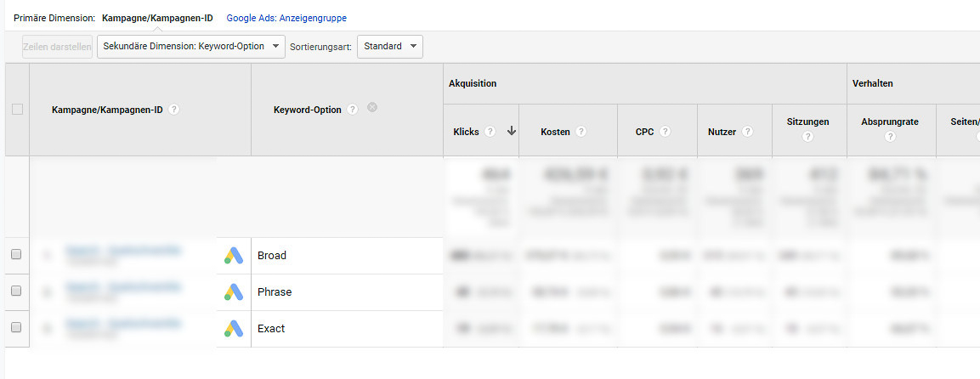Open help icon next to Nutzer header
Image resolution: width=980 pixels, height=379 pixels.
747,132
